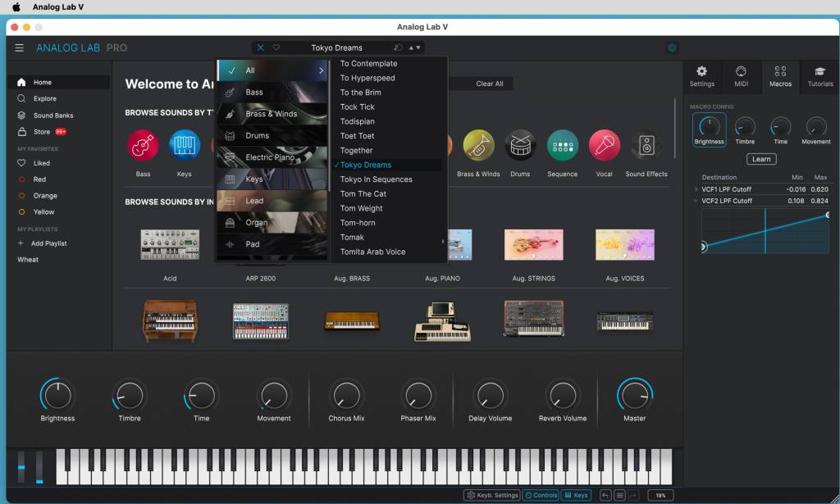Expand the All category submenu arrow
This screenshot has width=840, height=504.
321,70
